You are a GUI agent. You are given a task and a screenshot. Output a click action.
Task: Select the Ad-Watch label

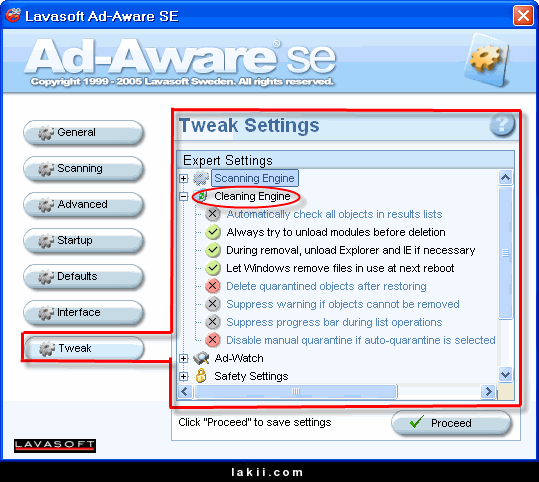tap(239, 358)
